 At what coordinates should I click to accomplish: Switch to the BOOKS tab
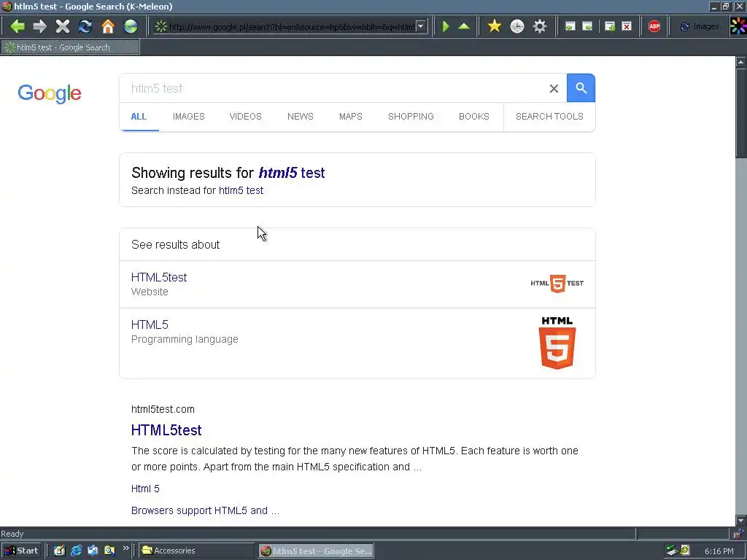[x=474, y=117]
